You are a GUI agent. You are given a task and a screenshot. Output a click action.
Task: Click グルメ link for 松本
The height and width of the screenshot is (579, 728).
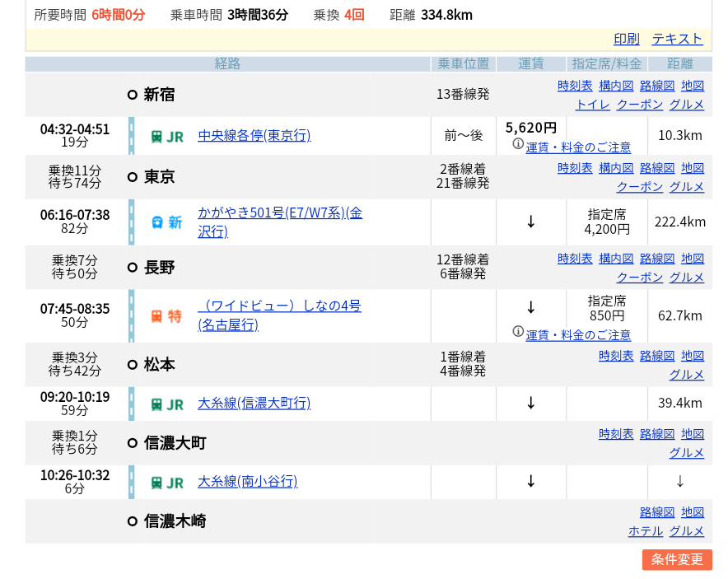[x=687, y=374]
